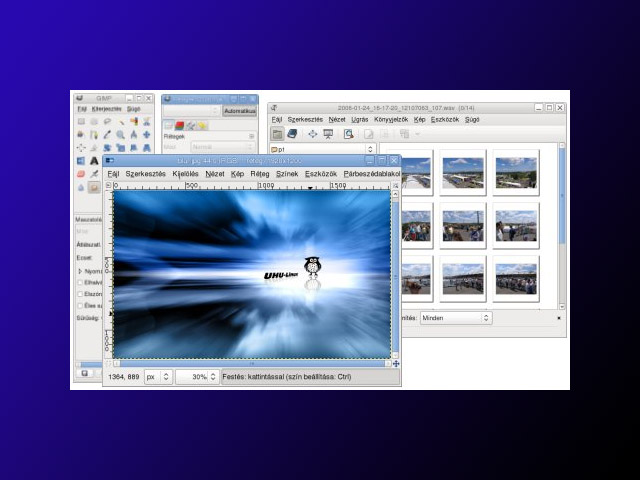
Task: Click the slideshow icon in viewer toolbar
Action: point(327,133)
